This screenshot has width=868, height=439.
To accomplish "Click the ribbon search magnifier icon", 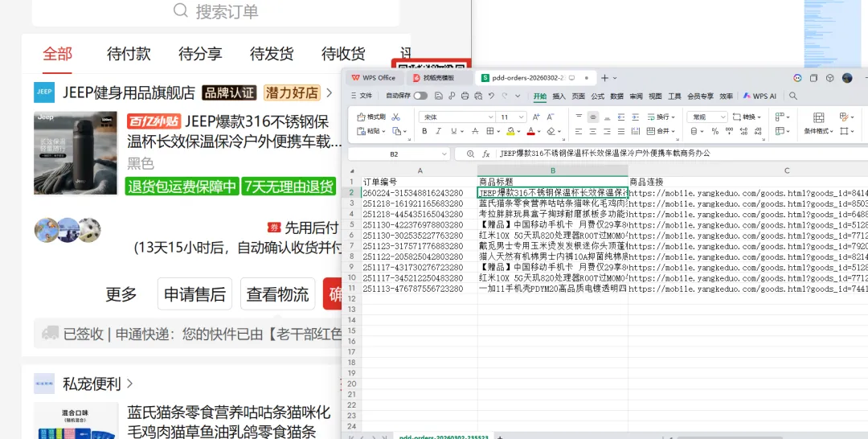I will click(793, 96).
